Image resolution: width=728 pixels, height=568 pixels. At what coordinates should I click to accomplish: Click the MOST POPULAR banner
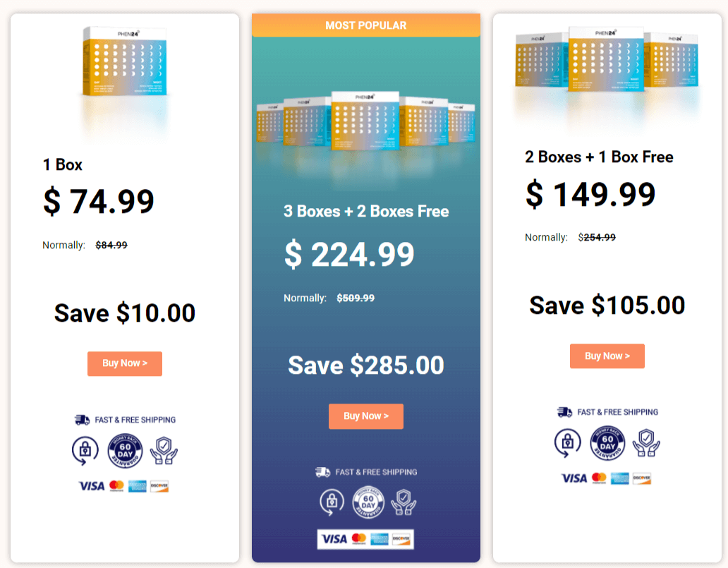(x=366, y=25)
